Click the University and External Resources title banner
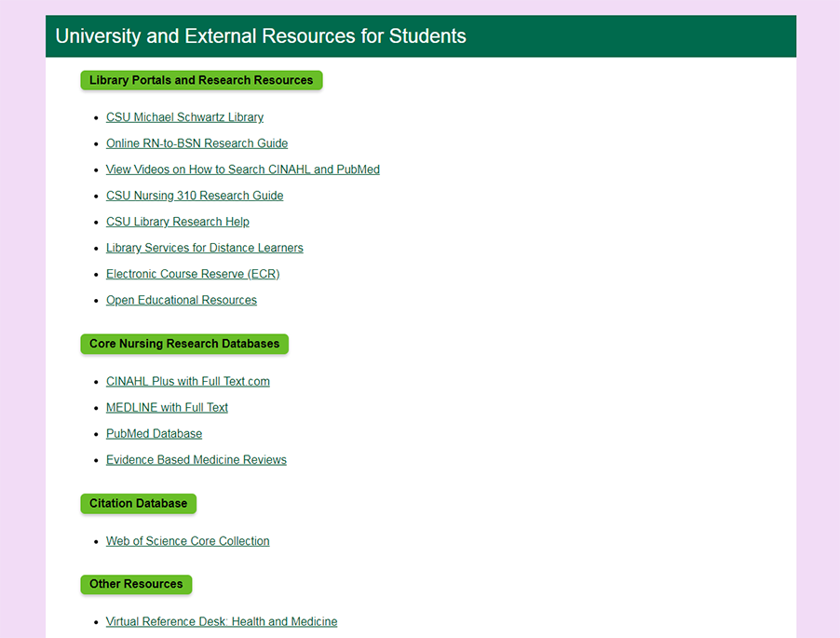The height and width of the screenshot is (638, 840). coord(261,36)
